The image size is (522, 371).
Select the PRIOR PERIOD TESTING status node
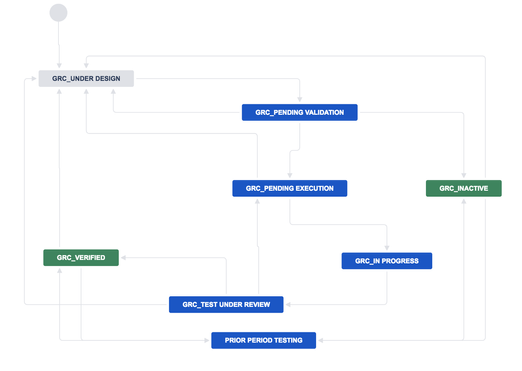(263, 340)
